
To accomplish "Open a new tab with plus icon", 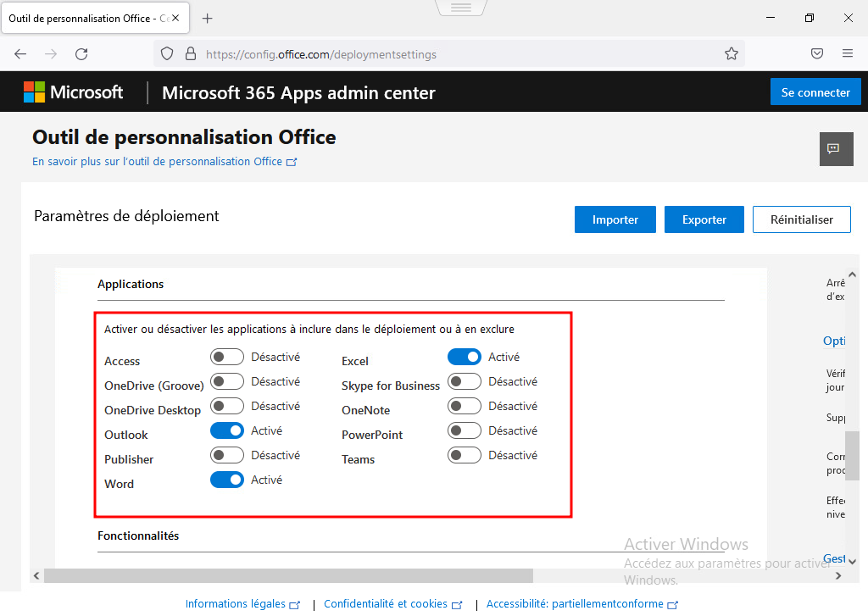I will point(208,18).
